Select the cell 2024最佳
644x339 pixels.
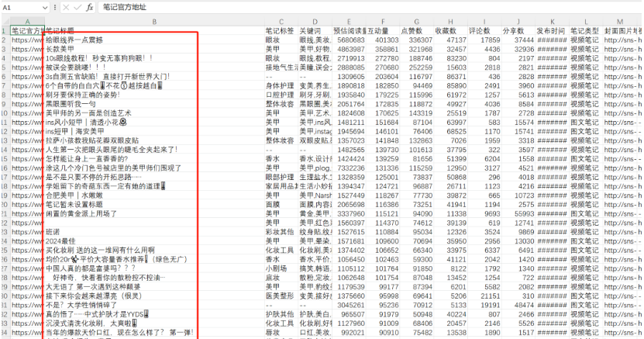pos(154,241)
